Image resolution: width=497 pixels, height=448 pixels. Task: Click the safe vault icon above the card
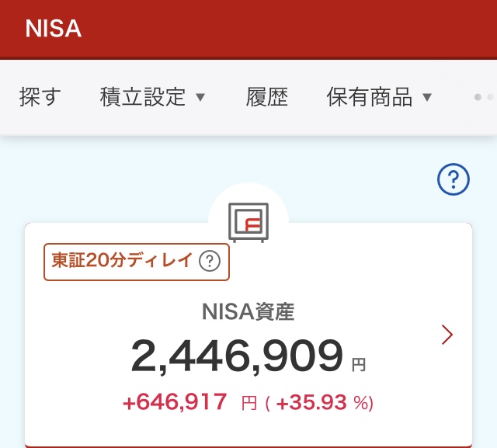(248, 222)
